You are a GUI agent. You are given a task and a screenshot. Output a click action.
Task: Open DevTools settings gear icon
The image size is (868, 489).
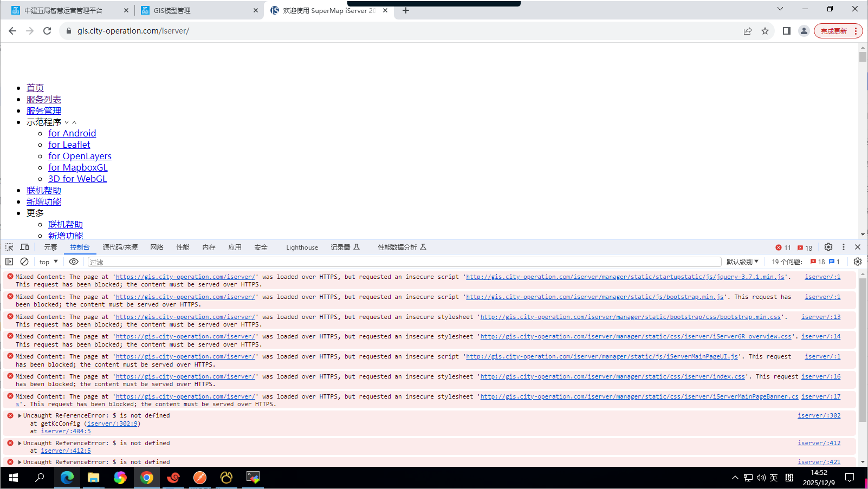(828, 247)
